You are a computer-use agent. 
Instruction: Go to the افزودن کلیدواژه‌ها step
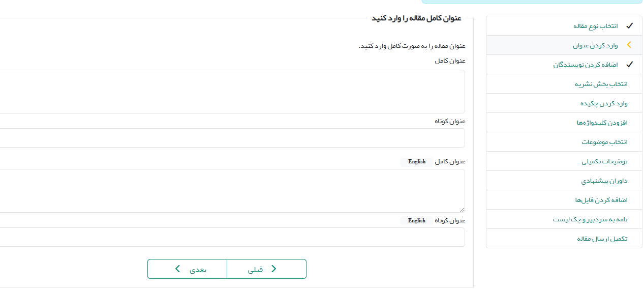click(602, 123)
